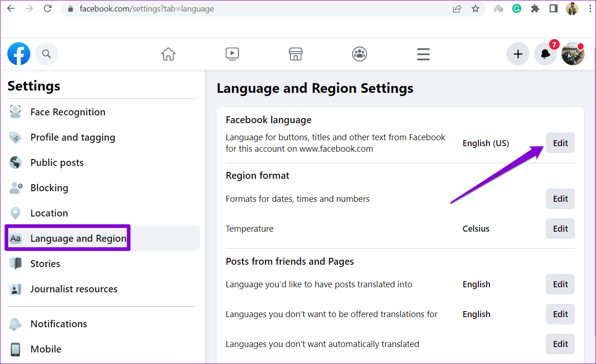Click the link-chain extension icon
596x364 pixels.
tap(499, 9)
